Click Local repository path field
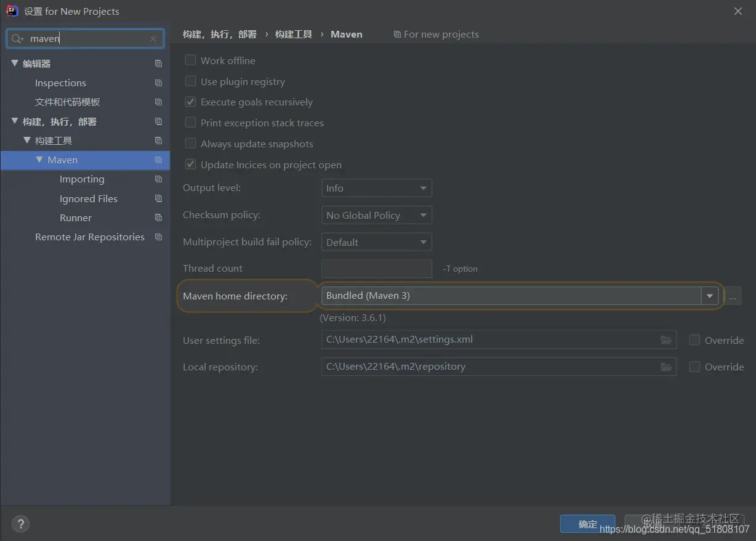The height and width of the screenshot is (541, 756). coord(499,367)
